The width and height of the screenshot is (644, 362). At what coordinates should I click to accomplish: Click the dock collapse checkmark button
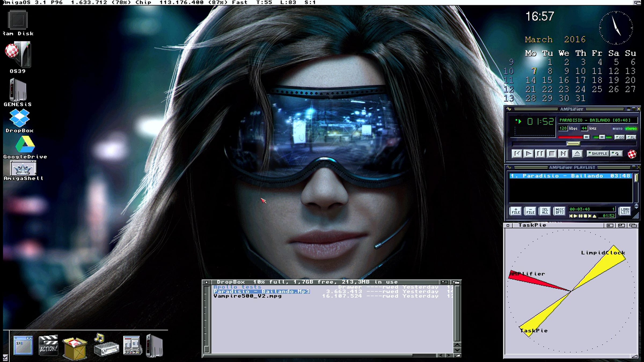coord(5,357)
